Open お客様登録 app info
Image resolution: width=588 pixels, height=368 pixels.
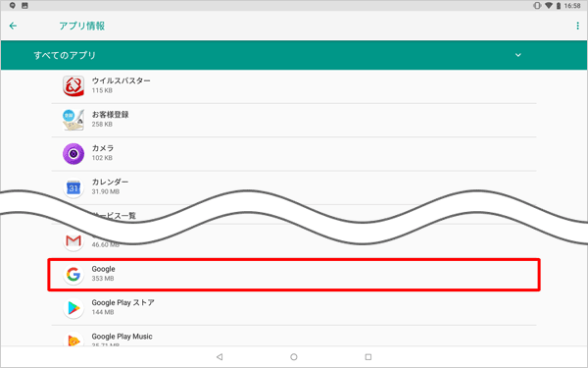pyautogui.click(x=294, y=120)
